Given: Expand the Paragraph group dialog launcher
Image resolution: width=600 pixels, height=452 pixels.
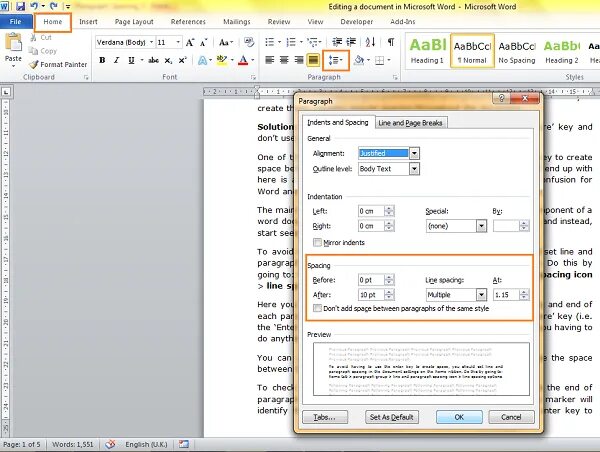Looking at the screenshot, I should pyautogui.click(x=395, y=77).
